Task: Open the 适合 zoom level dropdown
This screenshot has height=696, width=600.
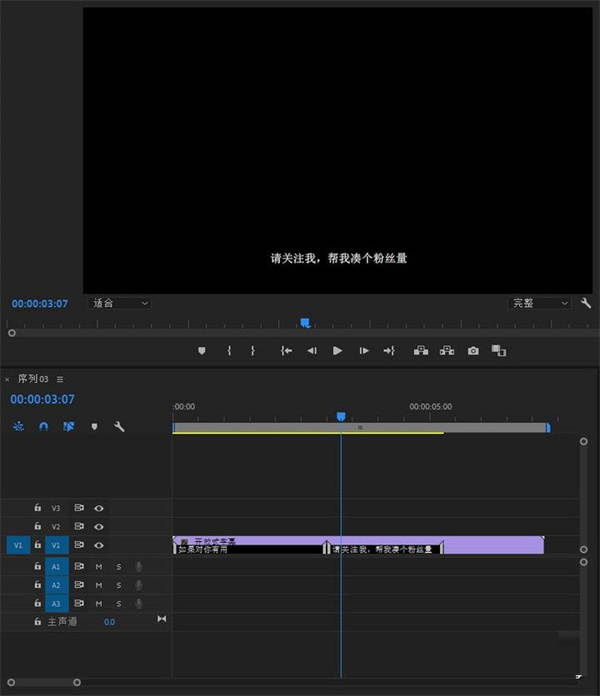Action: pos(119,303)
